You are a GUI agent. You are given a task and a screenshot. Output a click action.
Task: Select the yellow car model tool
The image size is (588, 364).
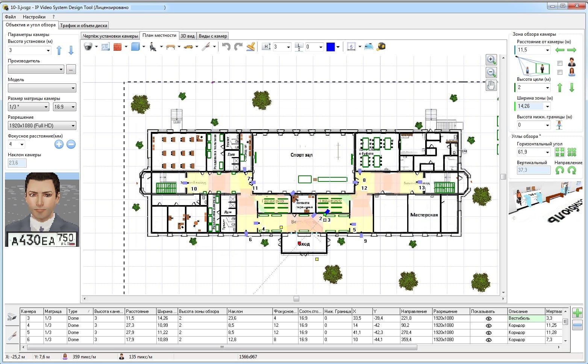click(x=188, y=47)
